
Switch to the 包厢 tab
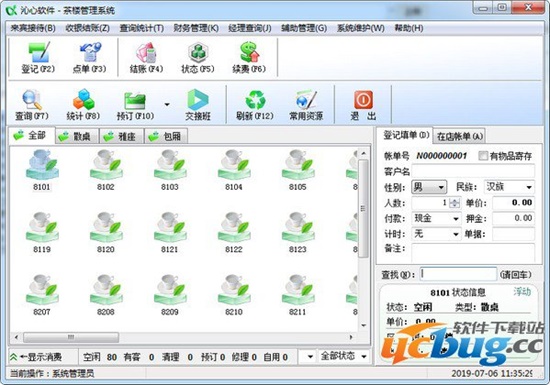167,136
